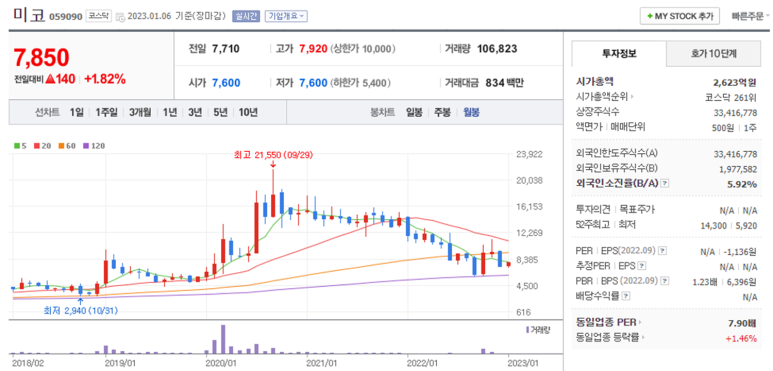Click the purple 거래량 volume legend

click(x=538, y=329)
